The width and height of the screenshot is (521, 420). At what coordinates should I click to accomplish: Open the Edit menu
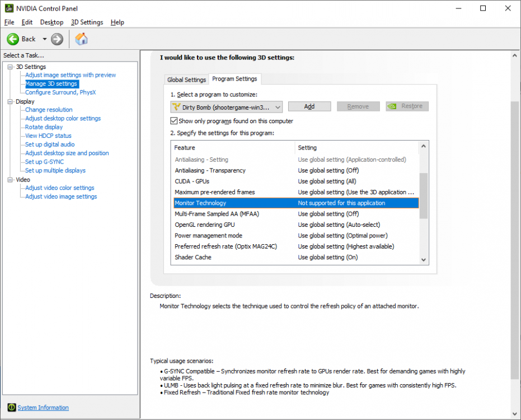(27, 22)
